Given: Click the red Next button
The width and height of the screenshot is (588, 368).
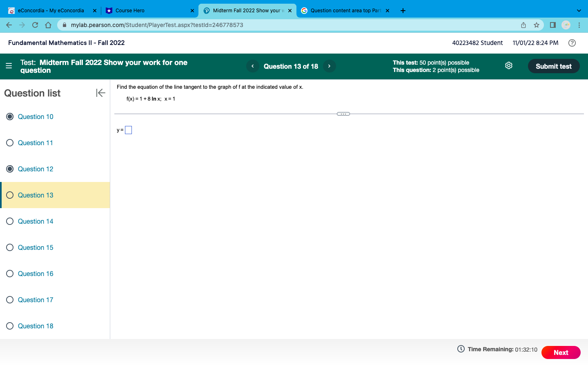Looking at the screenshot, I should click(561, 352).
